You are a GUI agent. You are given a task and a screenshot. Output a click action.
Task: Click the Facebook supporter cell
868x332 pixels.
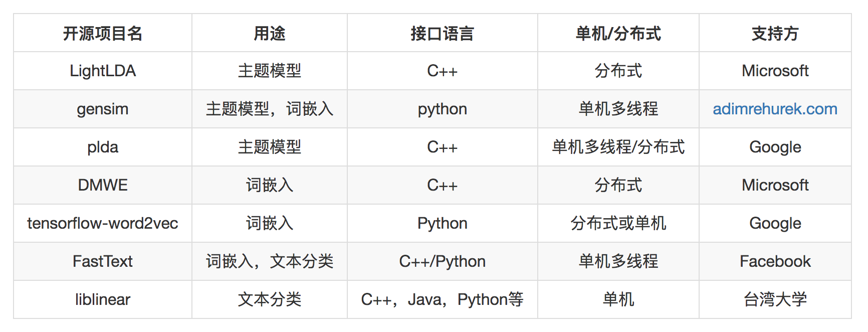pos(775,261)
